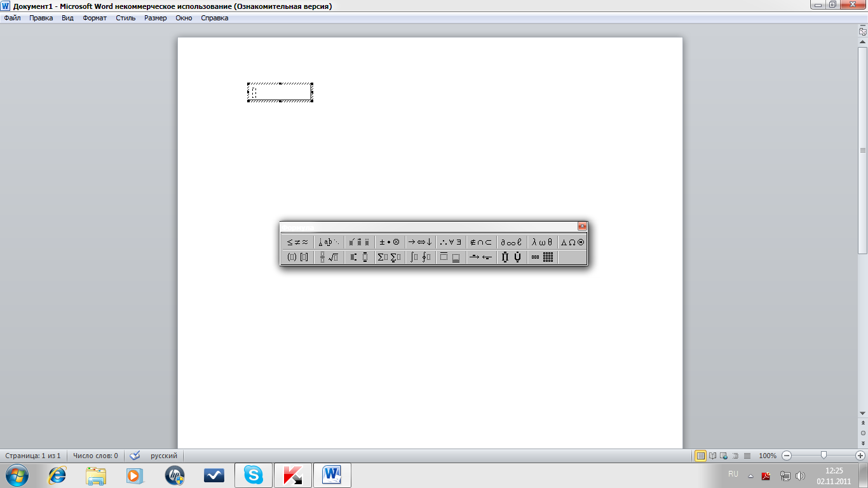Click the spell check status icon
This screenshot has width=868, height=488.
(135, 456)
